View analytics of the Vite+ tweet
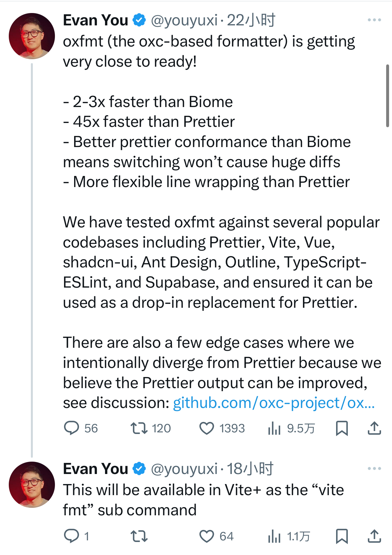The width and height of the screenshot is (392, 555). 274,536
